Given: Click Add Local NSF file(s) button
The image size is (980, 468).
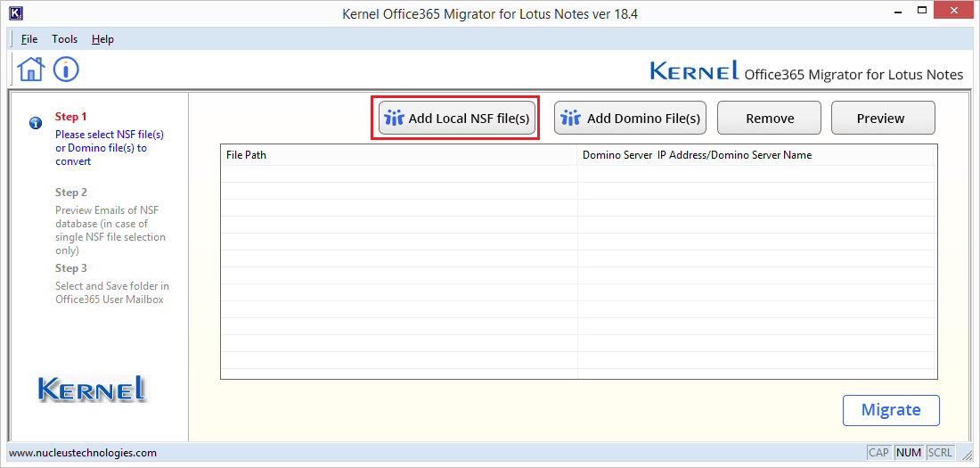Looking at the screenshot, I should tap(457, 118).
